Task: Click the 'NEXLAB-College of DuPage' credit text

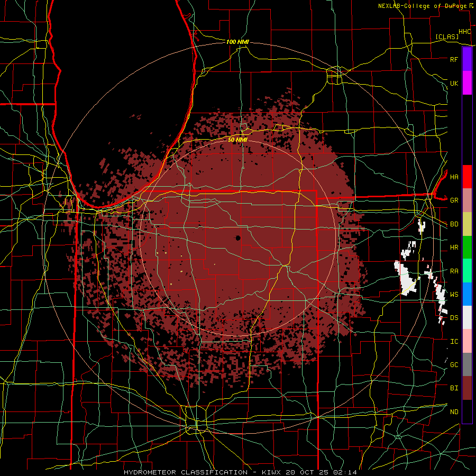Action: point(423,6)
